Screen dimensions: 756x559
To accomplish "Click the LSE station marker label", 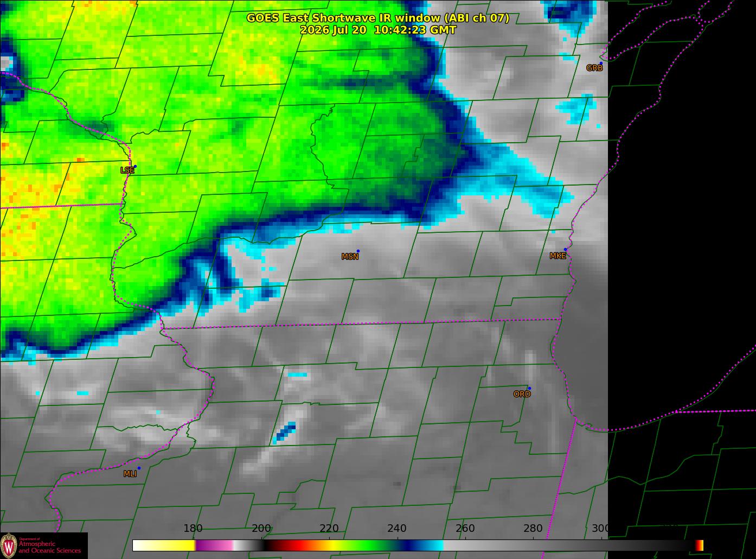I will pos(127,170).
